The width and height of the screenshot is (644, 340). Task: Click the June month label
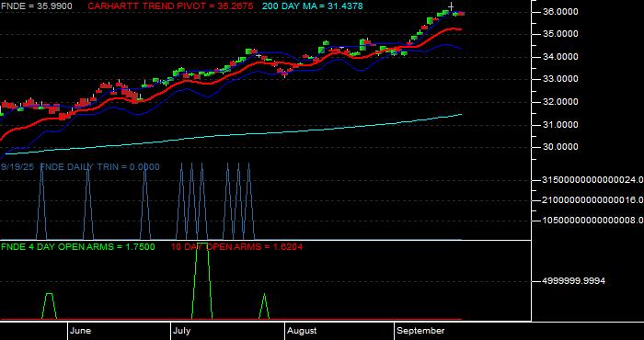point(81,331)
